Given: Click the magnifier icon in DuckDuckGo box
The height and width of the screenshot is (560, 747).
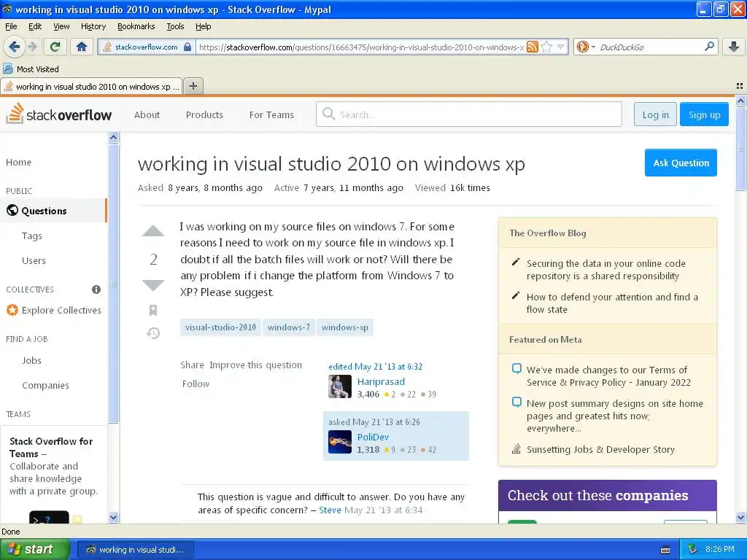Looking at the screenshot, I should [x=709, y=46].
